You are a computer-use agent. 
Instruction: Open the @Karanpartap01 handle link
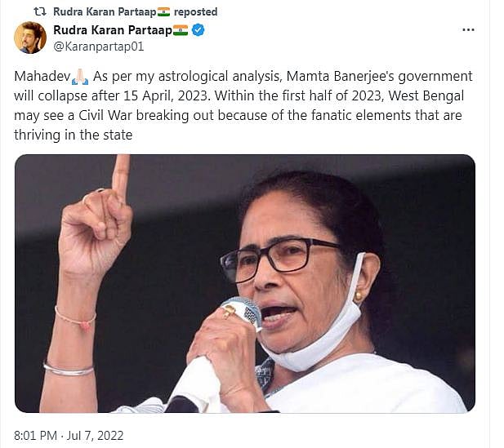point(99,47)
